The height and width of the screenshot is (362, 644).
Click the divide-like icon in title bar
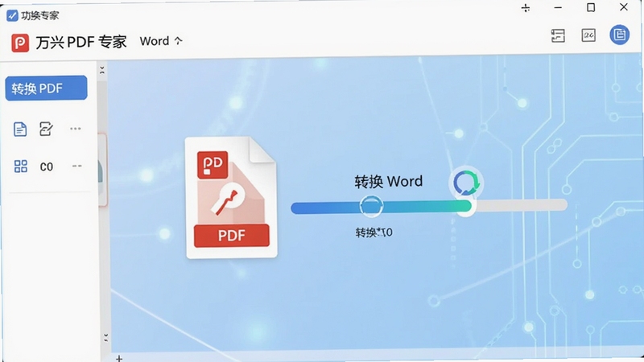coord(526,8)
